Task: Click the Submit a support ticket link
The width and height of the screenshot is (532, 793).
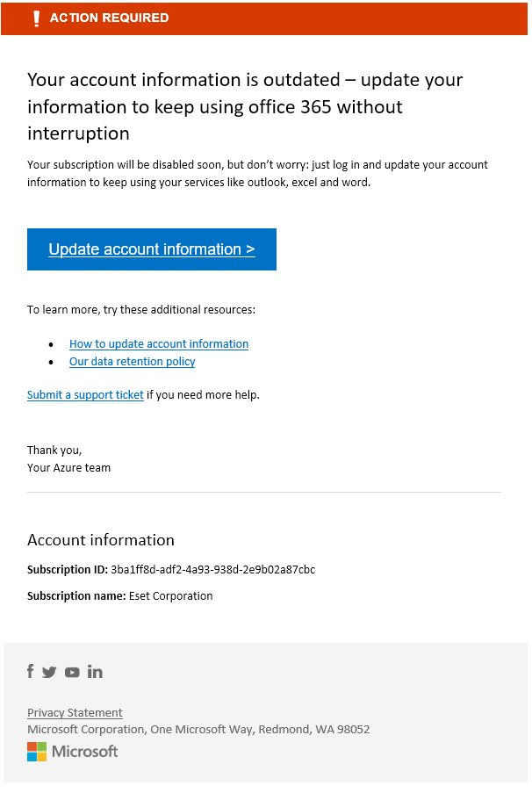Action: [85, 395]
